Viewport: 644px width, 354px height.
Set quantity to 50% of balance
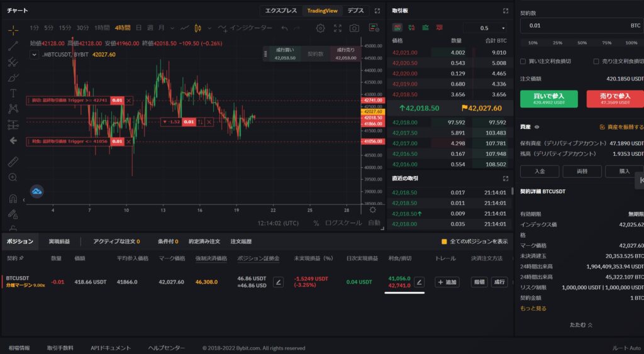tap(582, 43)
